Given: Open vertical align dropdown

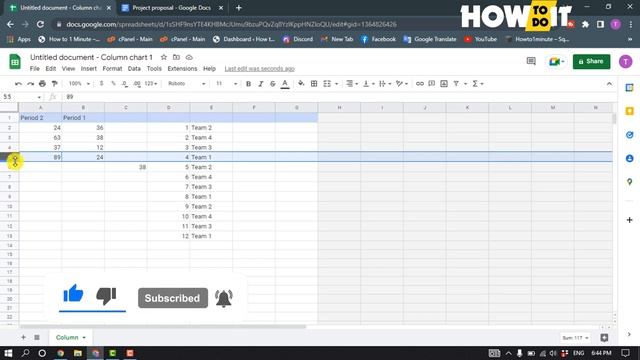Looking at the screenshot, I should pyautogui.click(x=369, y=84).
